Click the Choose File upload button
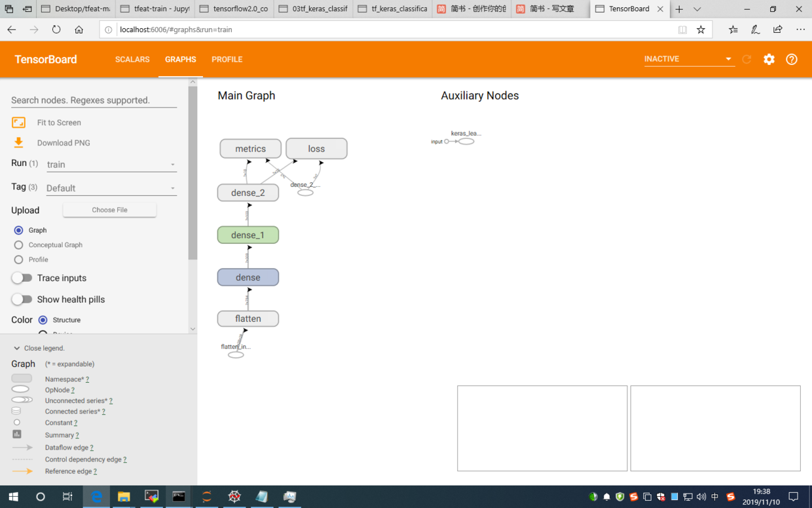The image size is (812, 508). (109, 210)
